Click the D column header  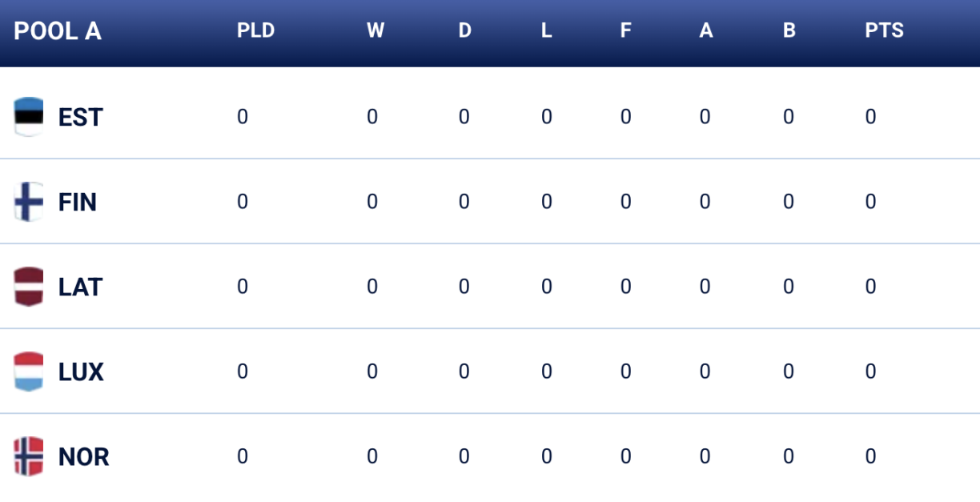point(464,31)
